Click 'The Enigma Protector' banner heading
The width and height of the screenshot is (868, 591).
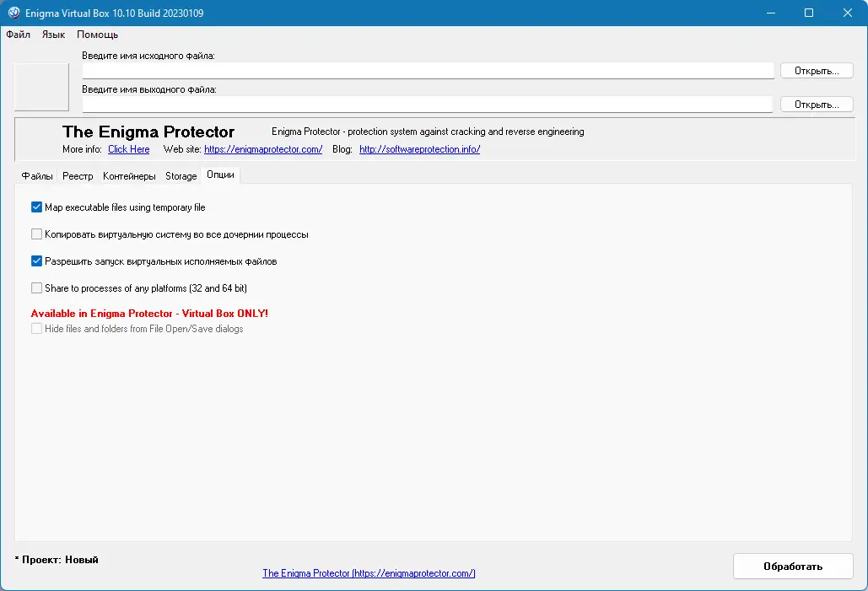[x=148, y=132]
